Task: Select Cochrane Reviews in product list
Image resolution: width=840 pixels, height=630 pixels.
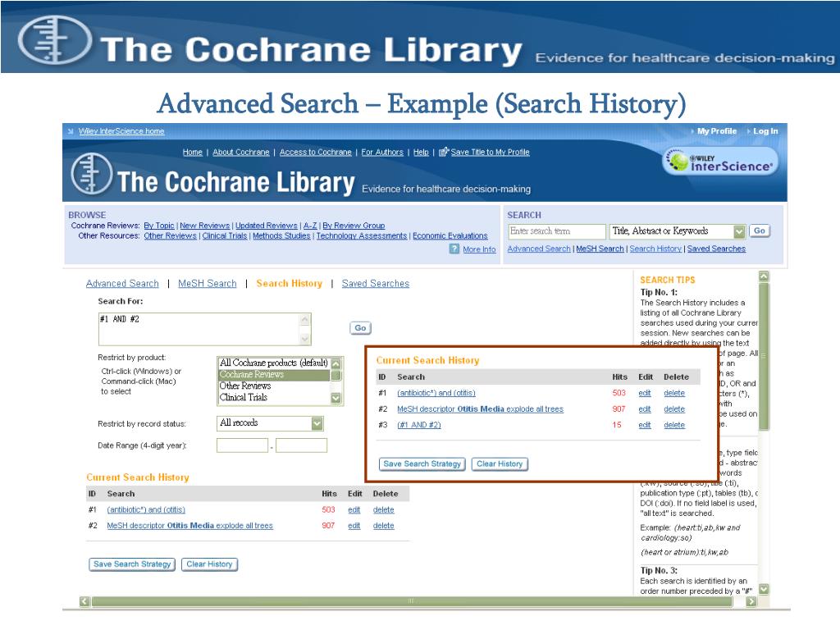Action: pos(273,374)
